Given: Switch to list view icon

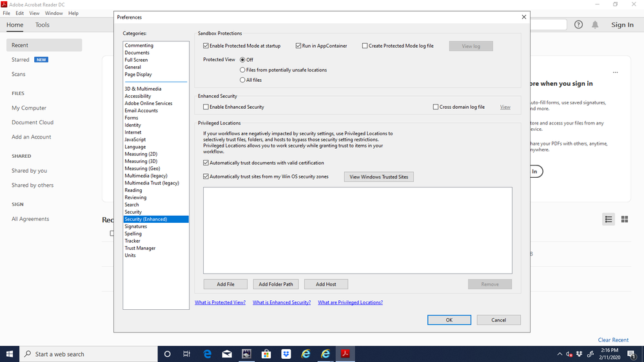Looking at the screenshot, I should coord(609,219).
